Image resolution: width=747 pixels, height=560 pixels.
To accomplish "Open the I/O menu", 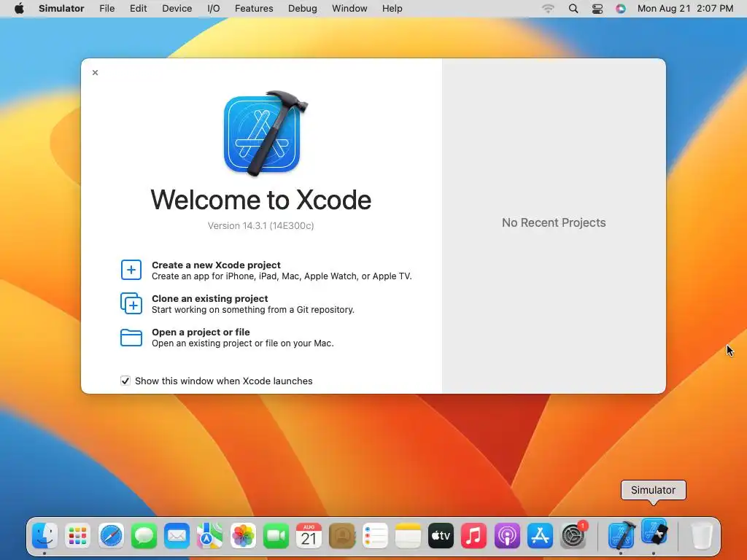I will (x=214, y=9).
